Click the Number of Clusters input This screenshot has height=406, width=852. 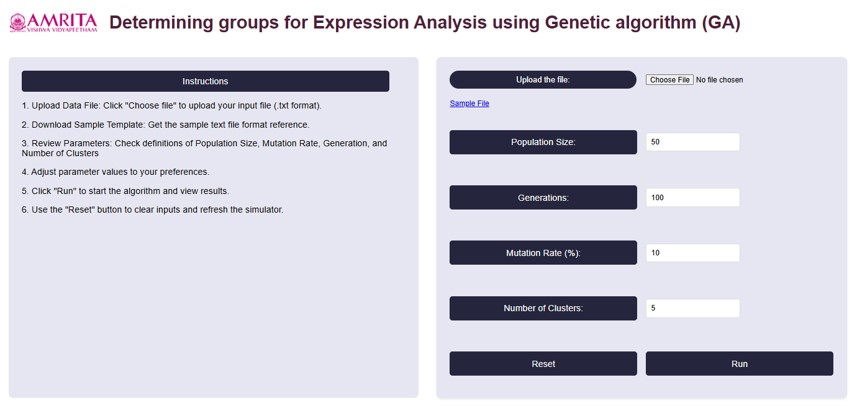(x=692, y=308)
